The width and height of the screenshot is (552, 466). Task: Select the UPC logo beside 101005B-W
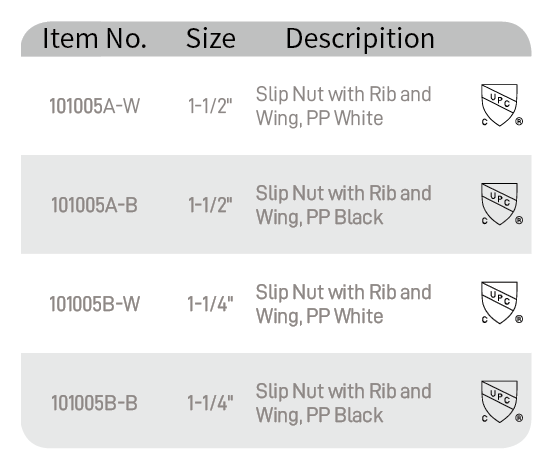point(502,303)
